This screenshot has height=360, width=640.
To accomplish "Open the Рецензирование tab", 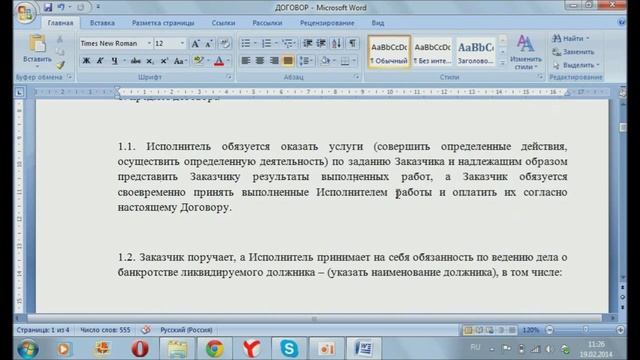I will pyautogui.click(x=327, y=23).
